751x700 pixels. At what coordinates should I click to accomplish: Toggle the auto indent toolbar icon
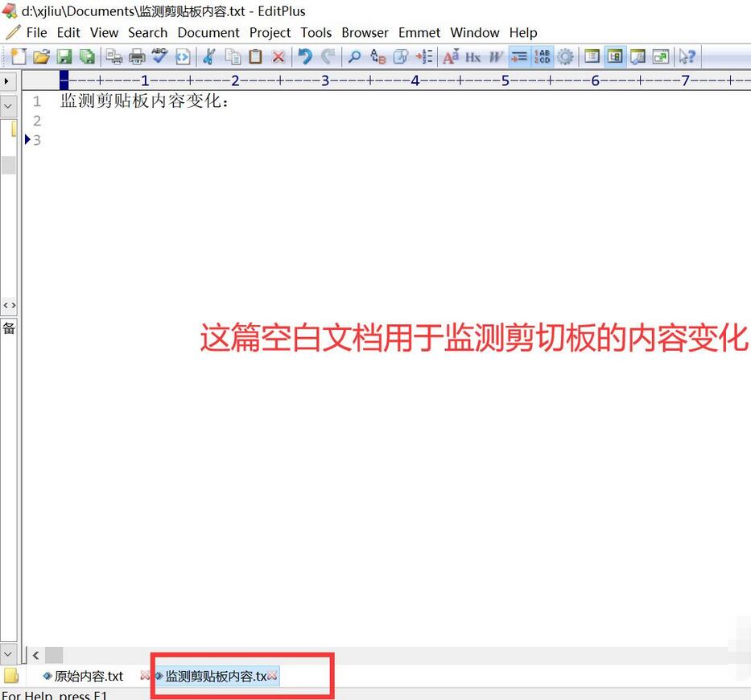pyautogui.click(x=518, y=56)
